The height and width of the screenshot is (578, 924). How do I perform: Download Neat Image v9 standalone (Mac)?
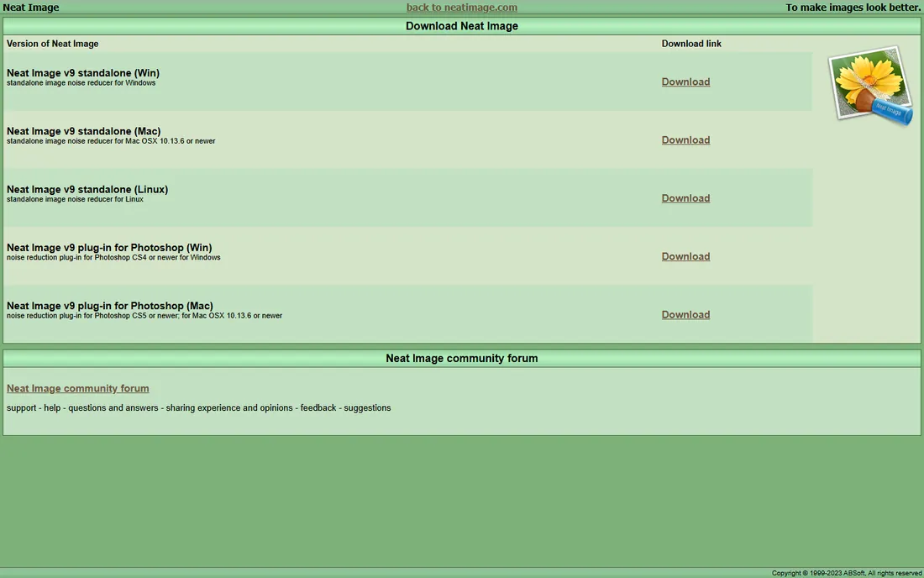685,140
